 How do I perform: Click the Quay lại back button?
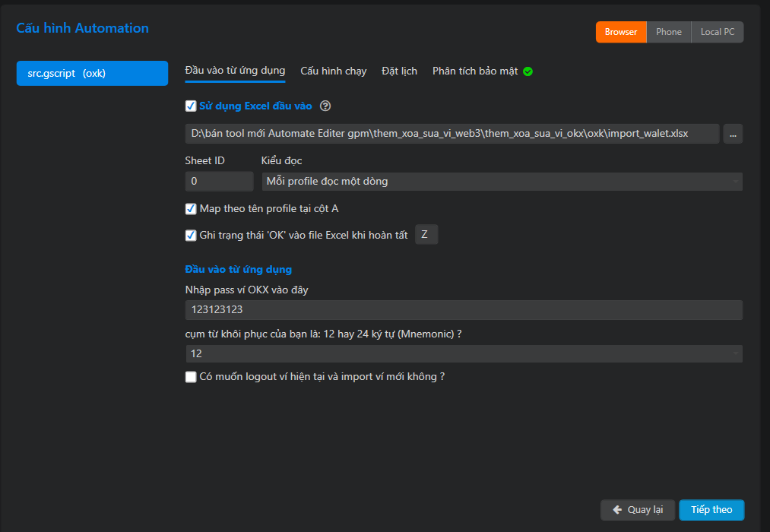(x=638, y=510)
